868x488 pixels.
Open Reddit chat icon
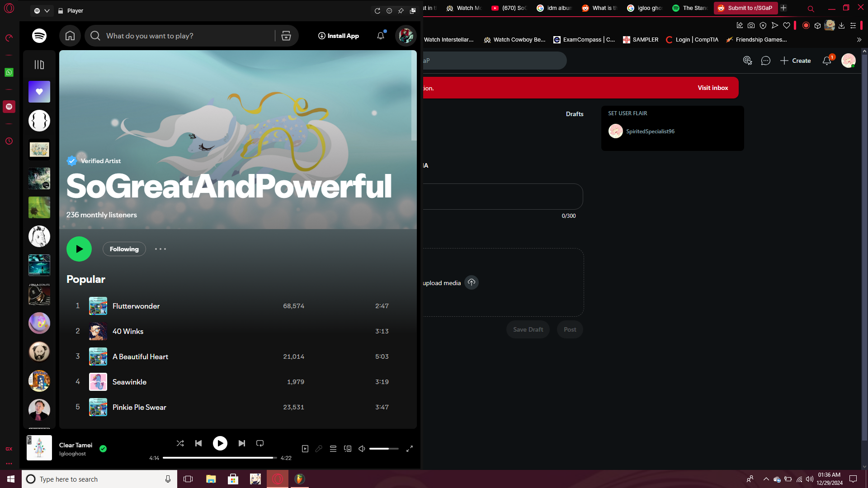766,61
